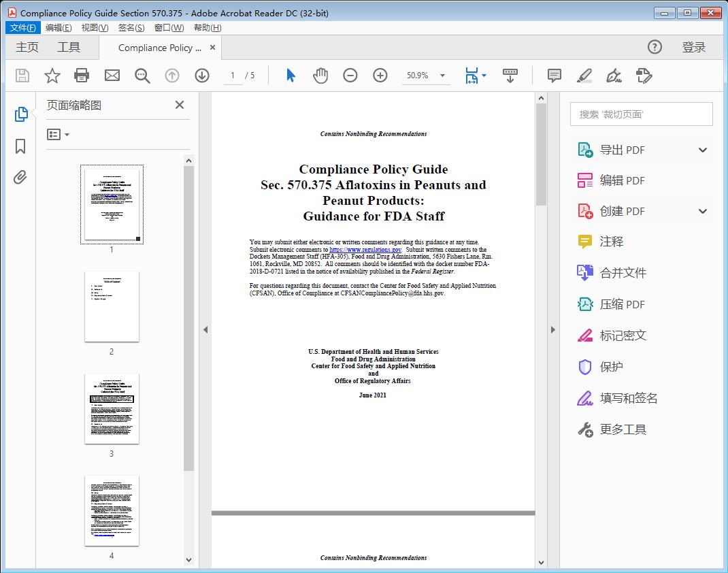The height and width of the screenshot is (573, 728).
Task: Open the email/share document icon
Action: [112, 76]
